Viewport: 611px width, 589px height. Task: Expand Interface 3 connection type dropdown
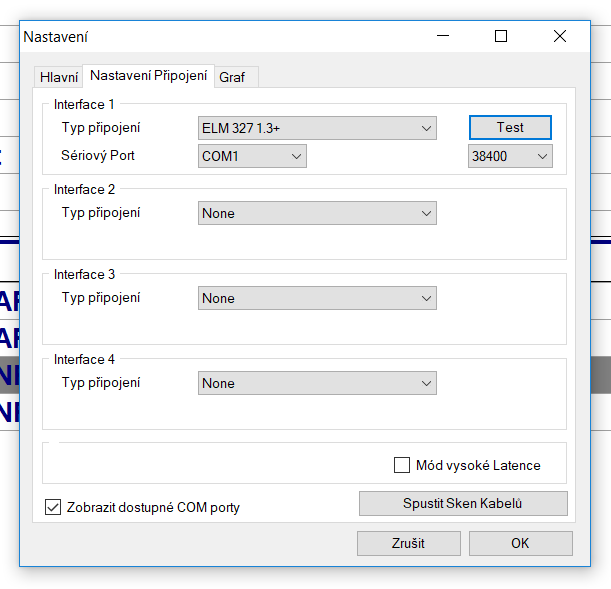tap(317, 298)
